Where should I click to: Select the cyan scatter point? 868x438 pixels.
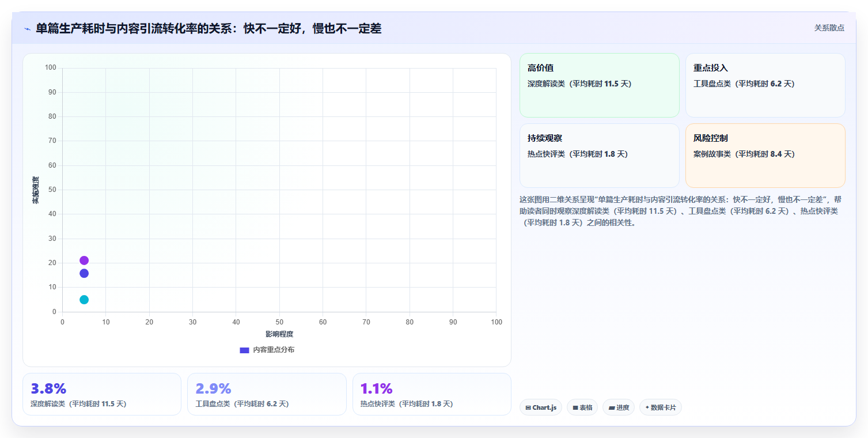pyautogui.click(x=84, y=300)
